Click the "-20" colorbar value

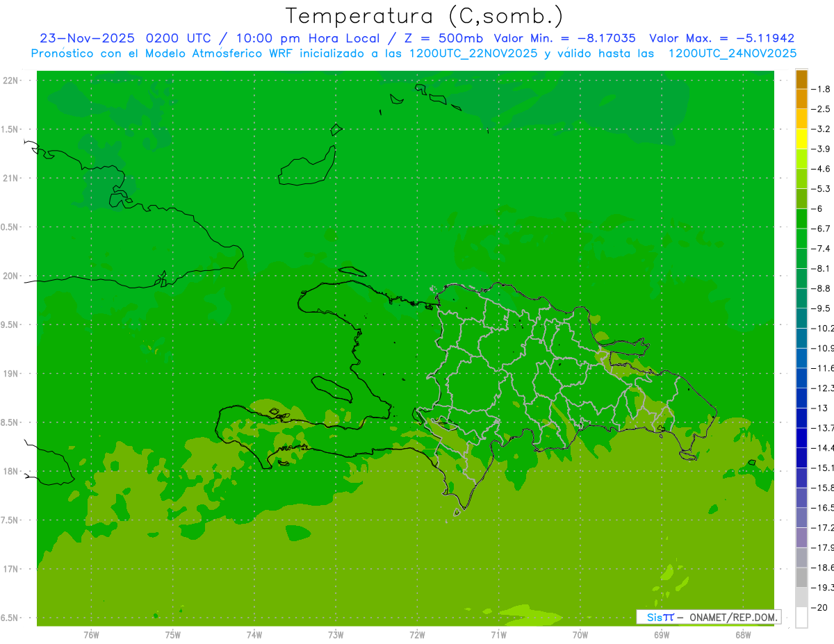tap(820, 607)
